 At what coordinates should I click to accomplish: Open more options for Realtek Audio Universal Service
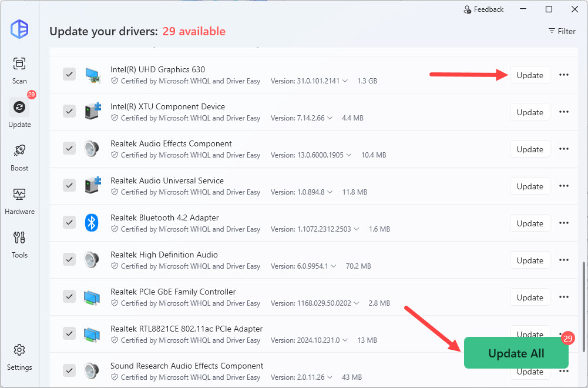pyautogui.click(x=564, y=186)
